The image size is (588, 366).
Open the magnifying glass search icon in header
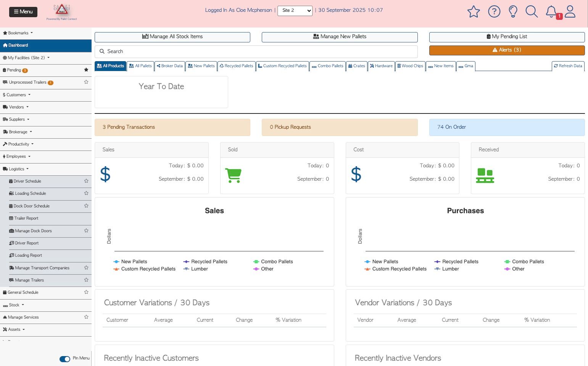click(x=532, y=11)
